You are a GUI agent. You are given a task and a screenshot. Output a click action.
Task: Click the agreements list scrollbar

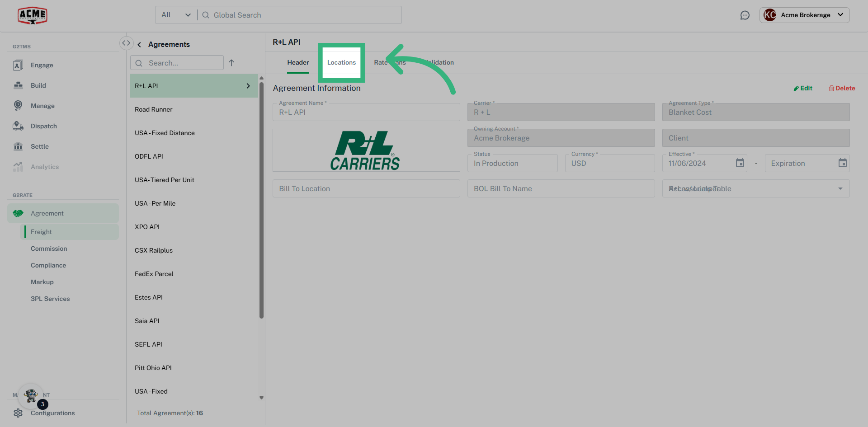261,199
